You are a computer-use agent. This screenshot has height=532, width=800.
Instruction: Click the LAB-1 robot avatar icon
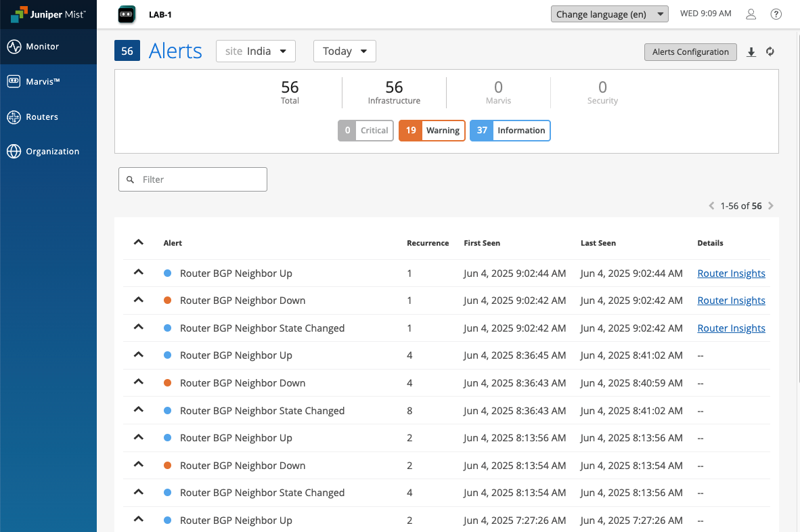click(127, 14)
